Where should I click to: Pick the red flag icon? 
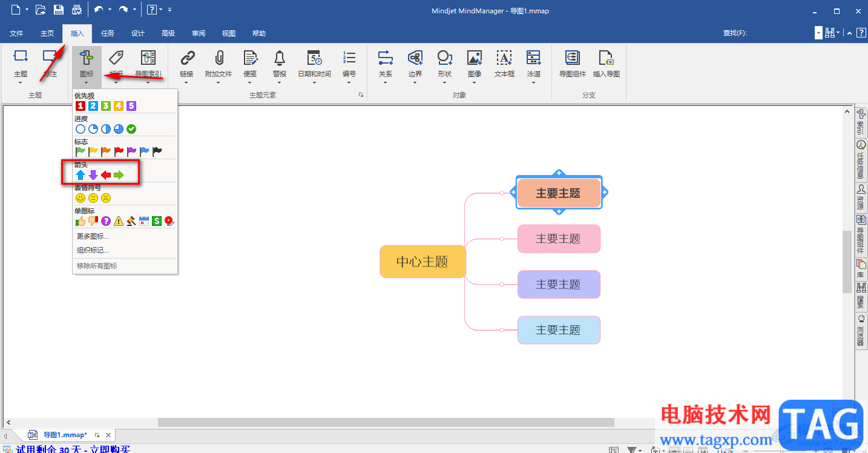[x=119, y=151]
